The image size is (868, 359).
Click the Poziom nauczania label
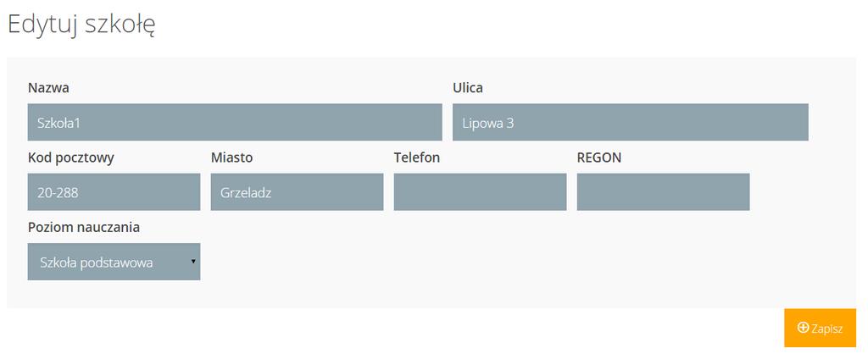coord(84,228)
